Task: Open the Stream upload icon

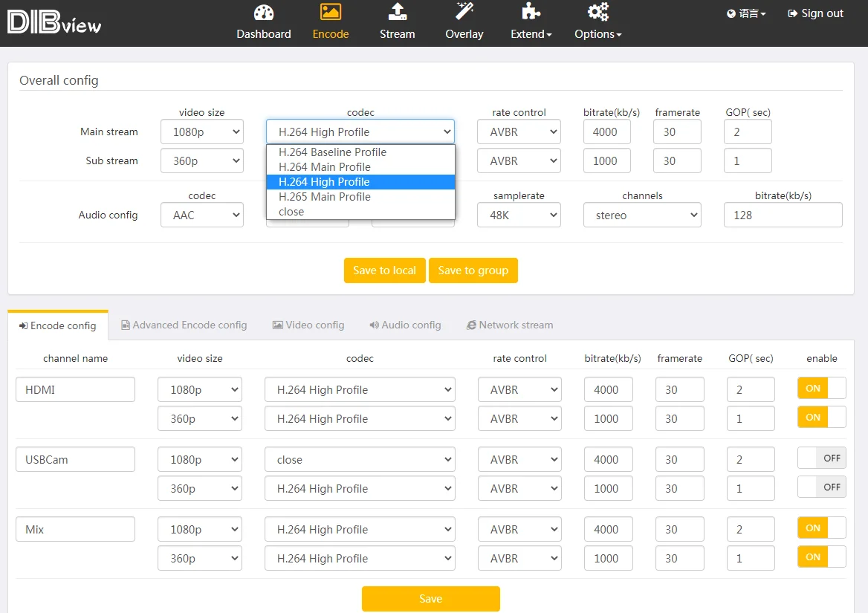Action: 398,12
